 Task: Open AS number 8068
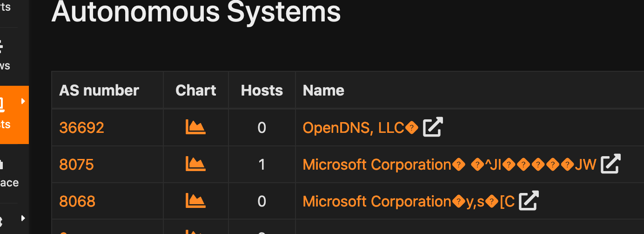click(x=77, y=201)
